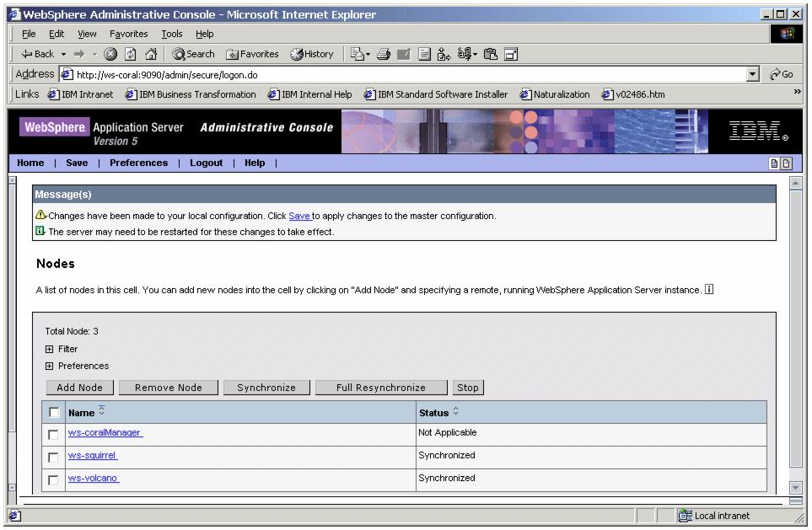The image size is (812, 530).
Task: Check the box for ws-volcano
Action: point(53,479)
